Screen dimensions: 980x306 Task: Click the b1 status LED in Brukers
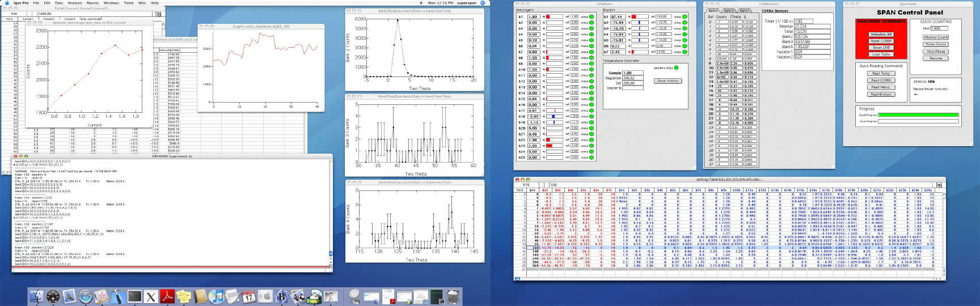[685, 17]
